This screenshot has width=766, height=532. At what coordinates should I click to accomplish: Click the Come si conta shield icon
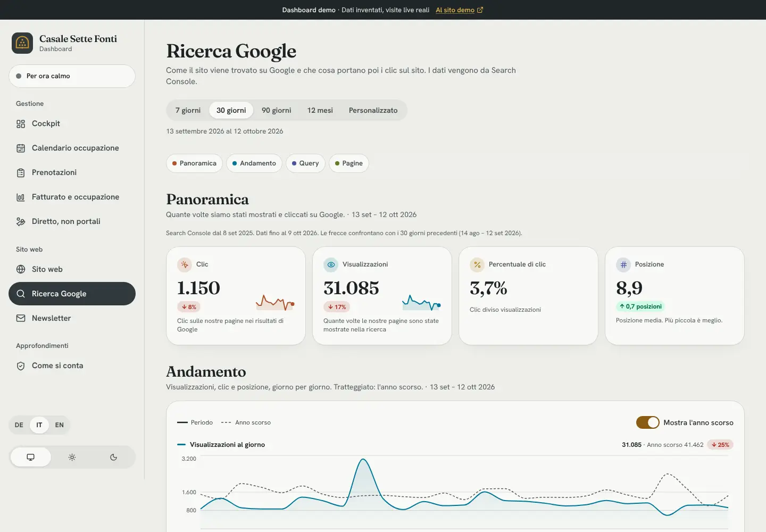tap(21, 366)
